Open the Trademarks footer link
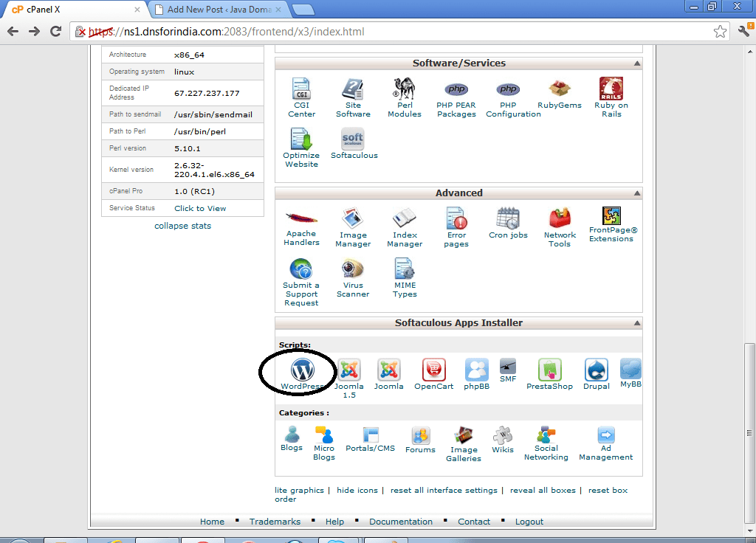The image size is (756, 543). 275,522
